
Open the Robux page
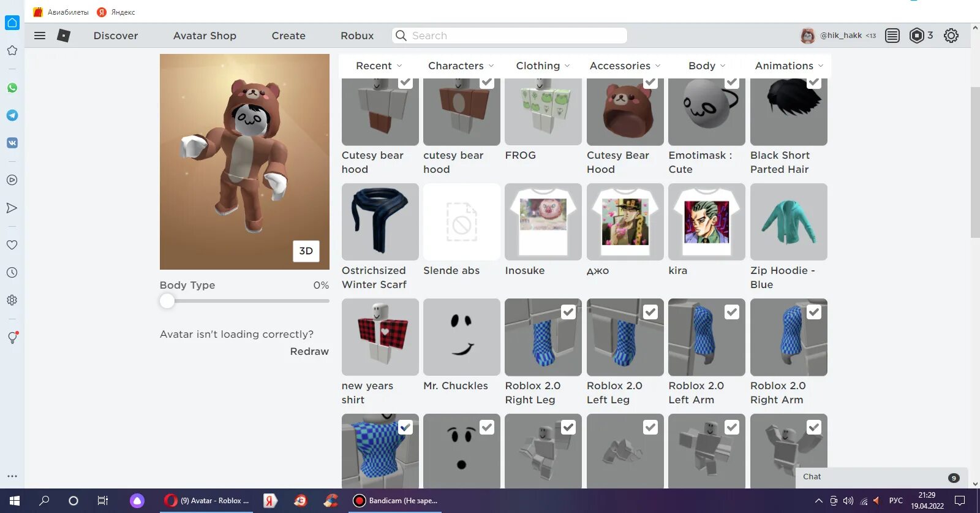coord(357,36)
